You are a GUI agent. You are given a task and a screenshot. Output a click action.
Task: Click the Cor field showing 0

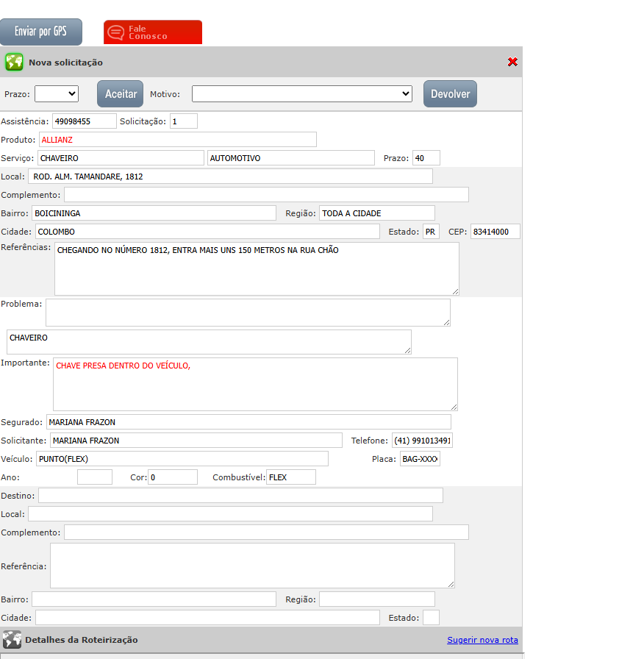(x=173, y=477)
